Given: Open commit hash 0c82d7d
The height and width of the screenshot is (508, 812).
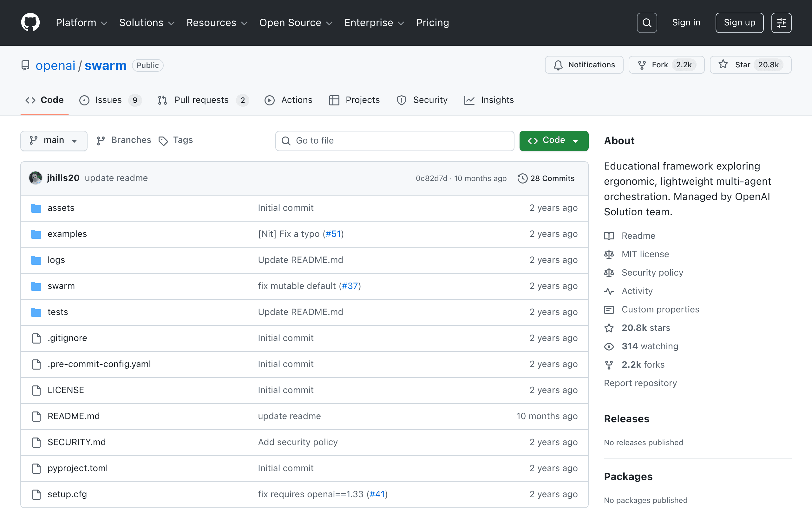Looking at the screenshot, I should (431, 178).
